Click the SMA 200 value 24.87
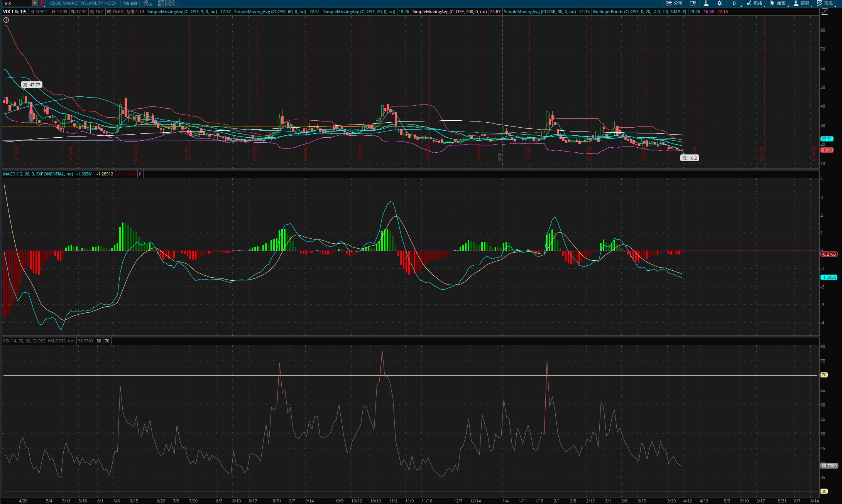This screenshot has width=842, height=504. click(495, 12)
